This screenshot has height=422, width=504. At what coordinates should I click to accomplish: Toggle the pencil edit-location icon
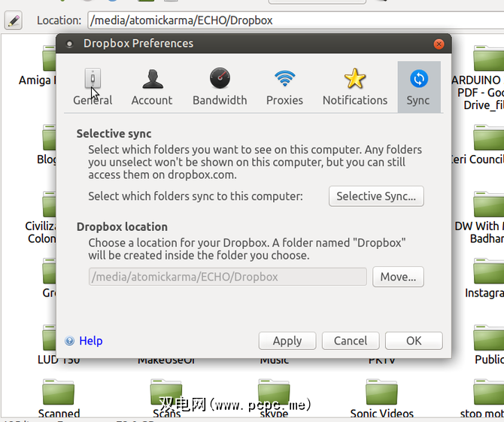(14, 20)
